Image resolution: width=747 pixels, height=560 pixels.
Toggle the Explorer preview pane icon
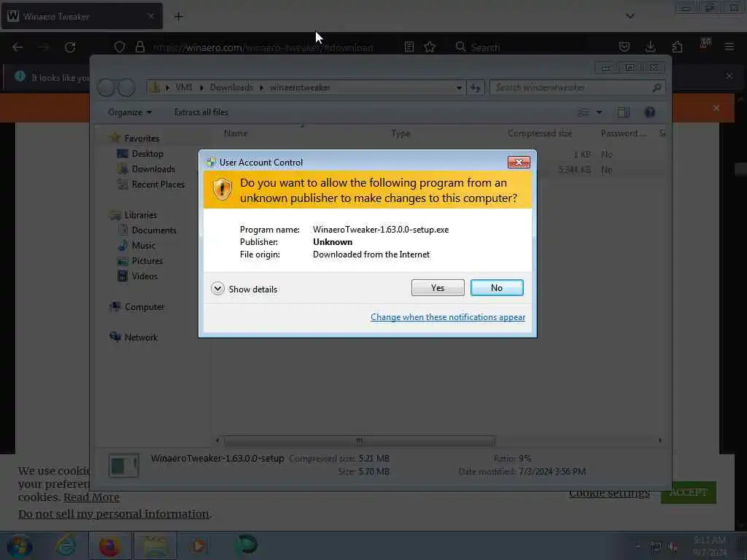623,112
